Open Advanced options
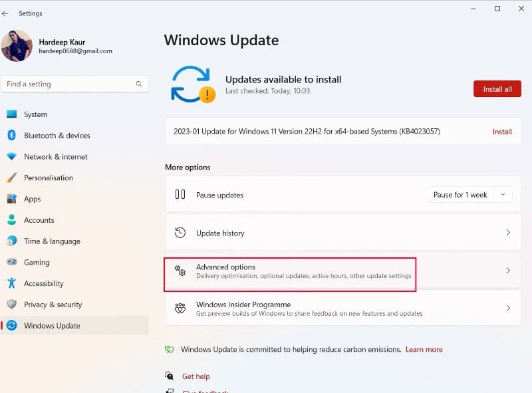The image size is (532, 393). coord(342,271)
